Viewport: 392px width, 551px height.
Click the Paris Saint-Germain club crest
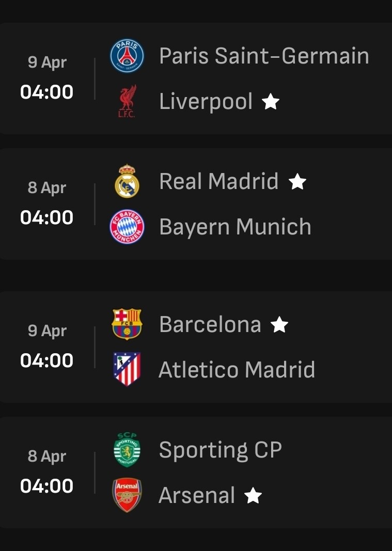click(x=127, y=56)
